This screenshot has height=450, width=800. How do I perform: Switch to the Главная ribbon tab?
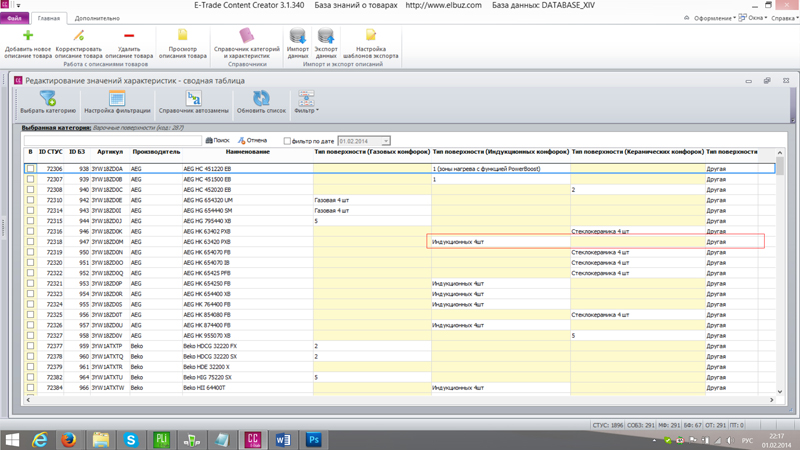48,18
